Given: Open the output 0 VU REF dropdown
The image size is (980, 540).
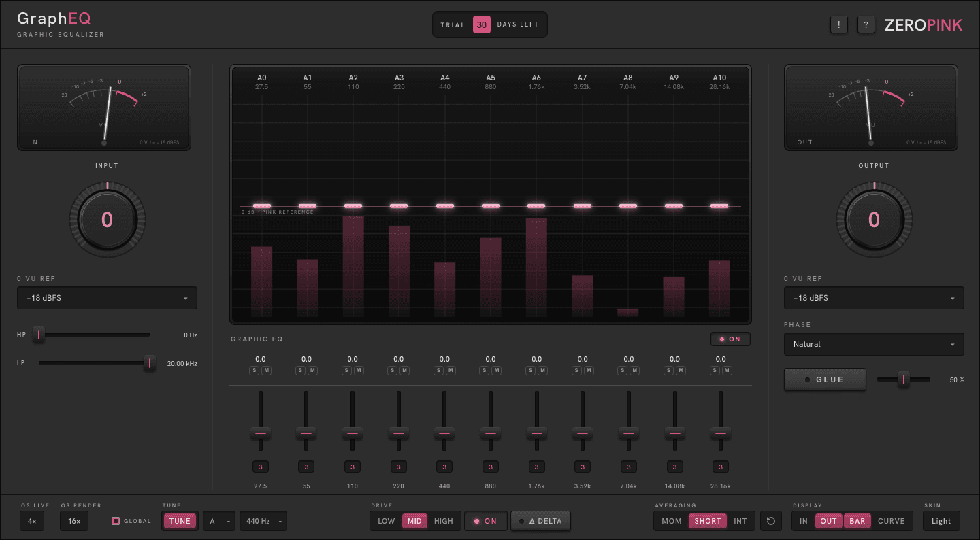Looking at the screenshot, I should pyautogui.click(x=874, y=298).
